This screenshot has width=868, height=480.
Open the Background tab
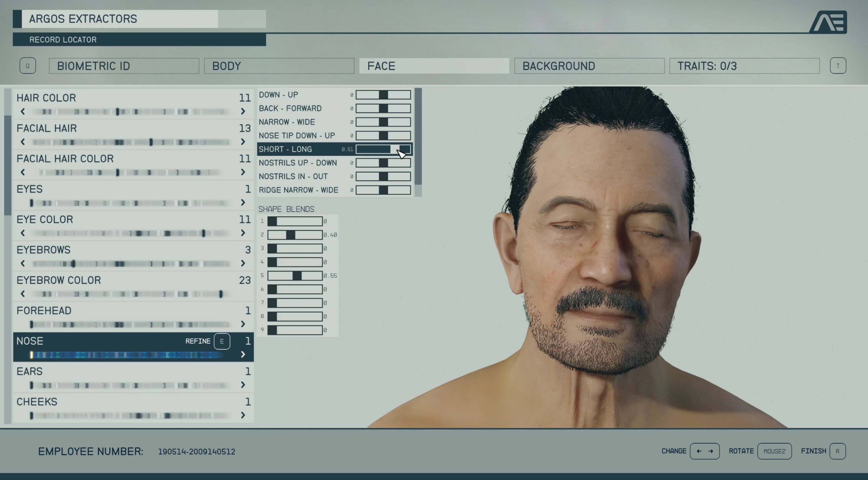coord(589,66)
